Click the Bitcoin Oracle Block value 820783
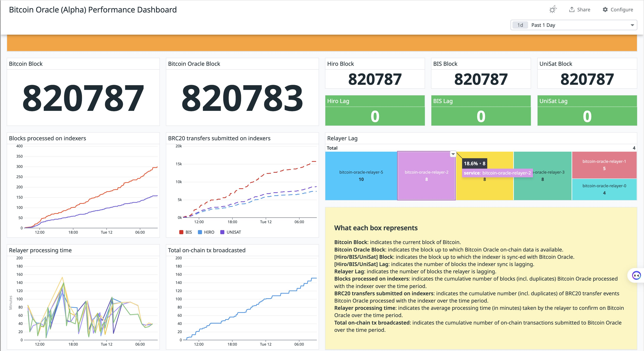The width and height of the screenshot is (644, 351). click(x=242, y=98)
